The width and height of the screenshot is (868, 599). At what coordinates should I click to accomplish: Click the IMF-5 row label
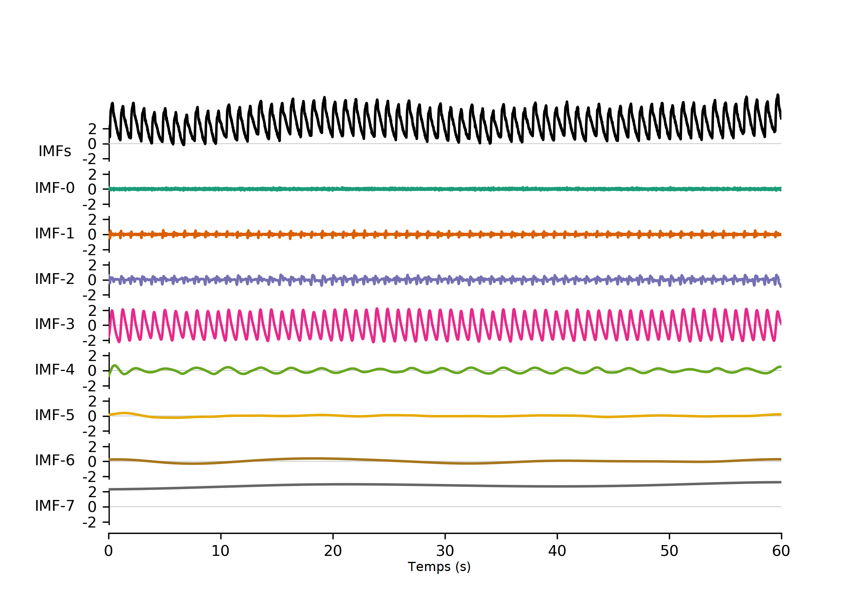tap(55, 415)
